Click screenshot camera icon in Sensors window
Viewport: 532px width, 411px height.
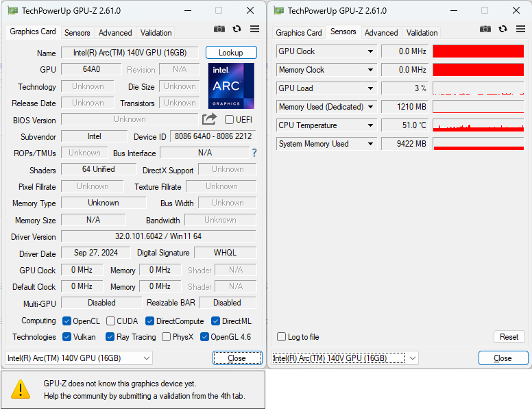485,29
